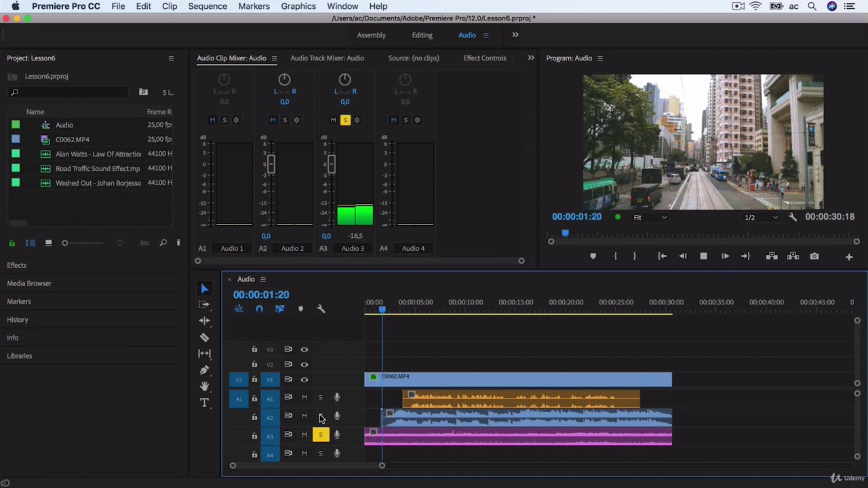The image size is (868, 488).
Task: Click the Add Marker button in Program monitor
Action: click(593, 256)
